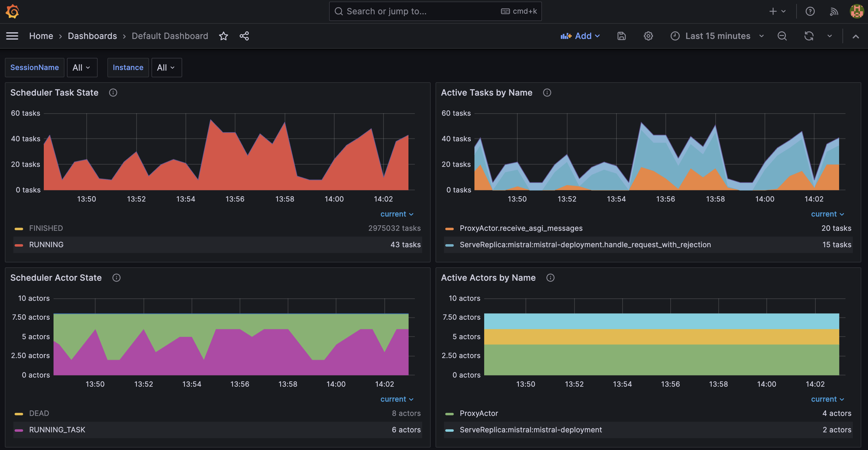Click the dashboard settings gear icon

click(648, 36)
